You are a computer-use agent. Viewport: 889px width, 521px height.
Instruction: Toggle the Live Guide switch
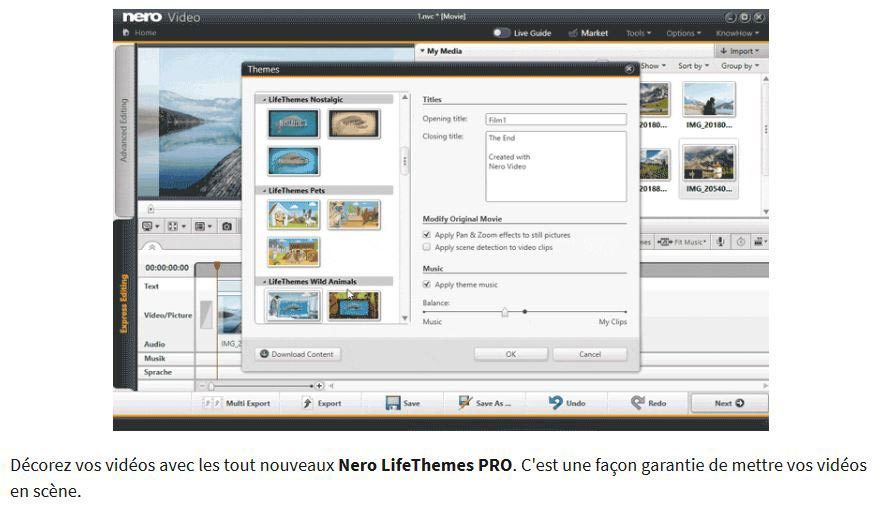pyautogui.click(x=500, y=33)
